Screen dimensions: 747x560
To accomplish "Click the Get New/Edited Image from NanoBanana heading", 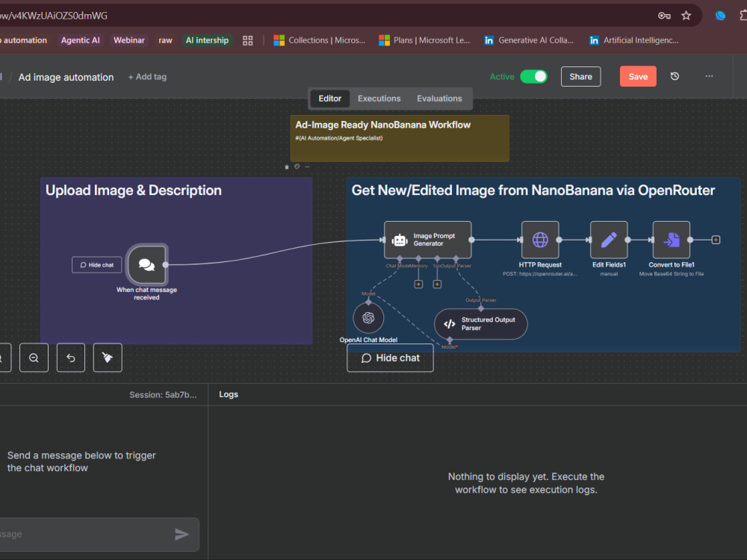I will (x=533, y=190).
